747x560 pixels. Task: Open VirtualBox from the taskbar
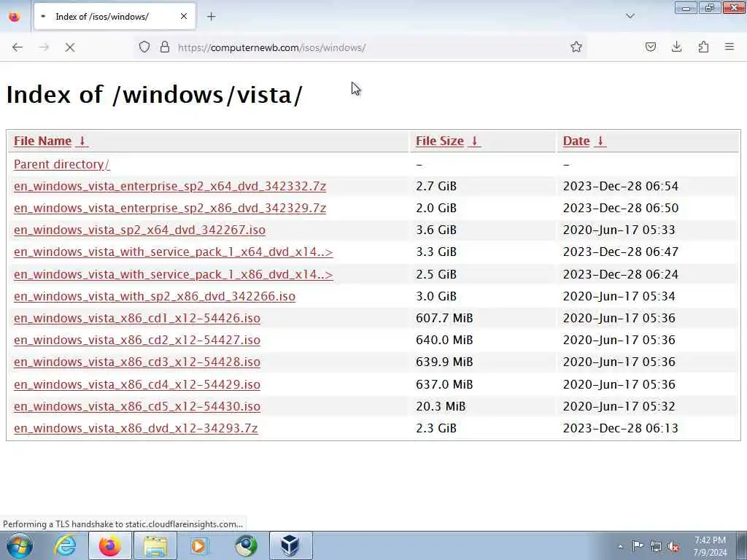[290, 545]
